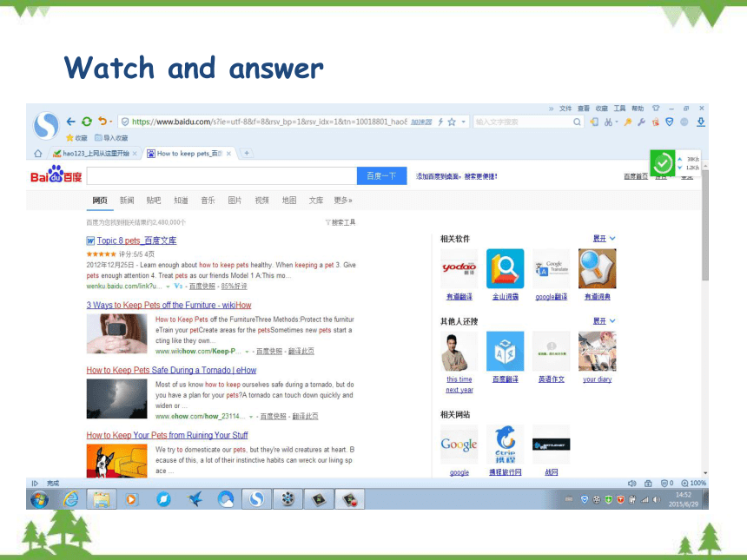Click the skin shirt icon in title bar
Viewport: 747px width, 560px height.
pos(656,109)
